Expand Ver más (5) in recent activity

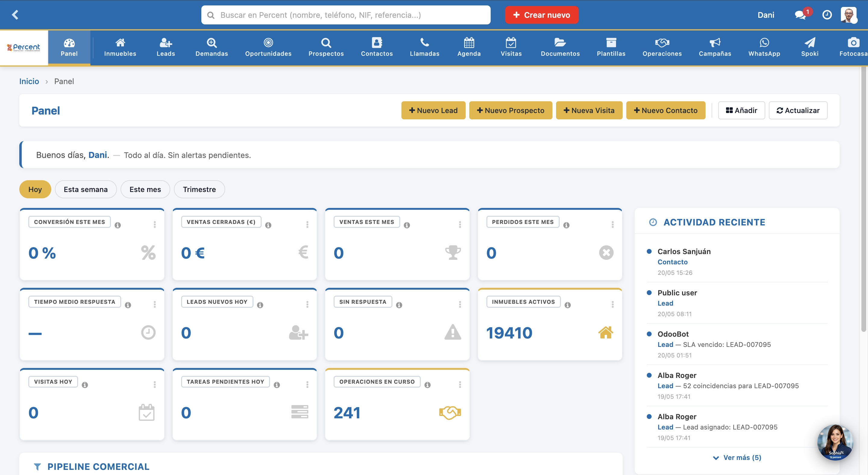737,458
